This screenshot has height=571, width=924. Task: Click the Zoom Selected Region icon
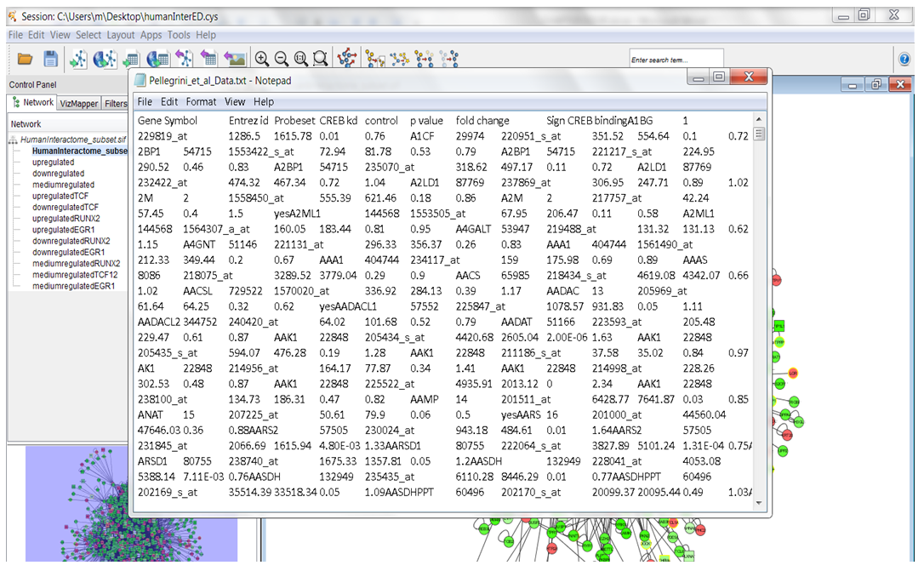click(x=320, y=59)
